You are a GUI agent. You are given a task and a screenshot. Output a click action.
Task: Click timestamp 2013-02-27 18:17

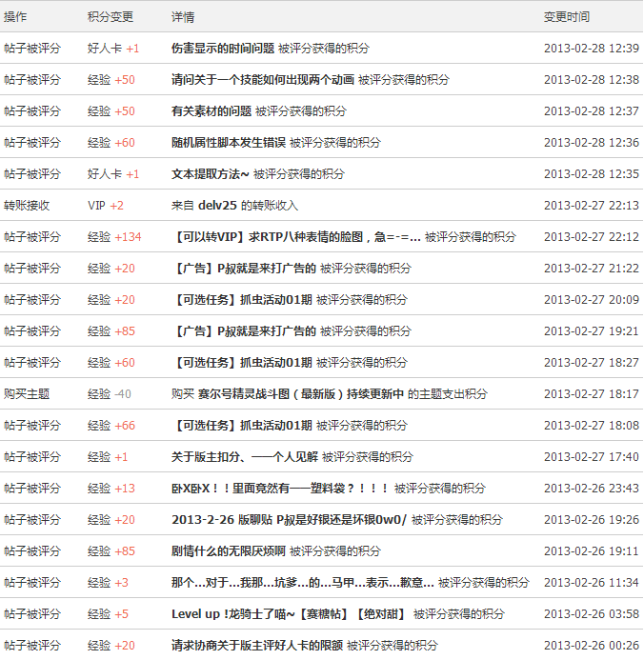[x=592, y=394]
